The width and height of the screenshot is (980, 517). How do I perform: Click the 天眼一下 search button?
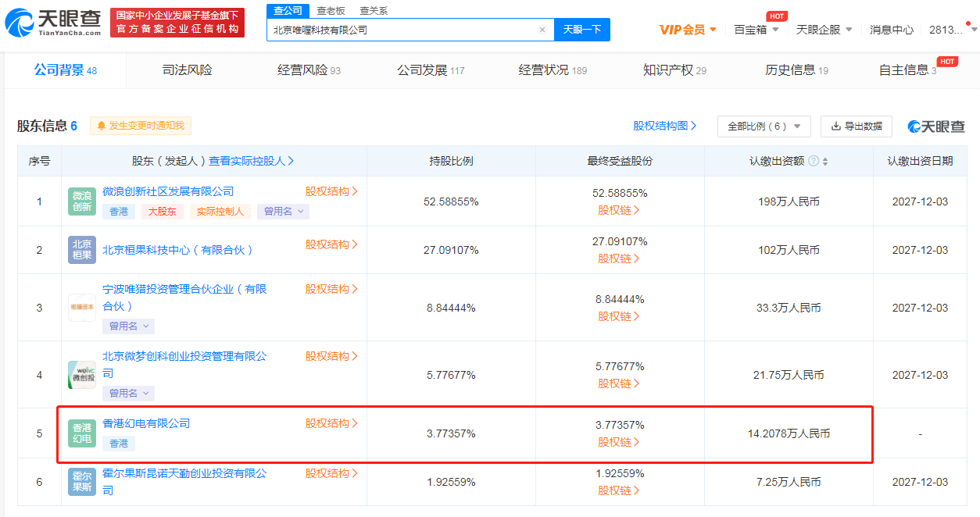click(x=581, y=29)
